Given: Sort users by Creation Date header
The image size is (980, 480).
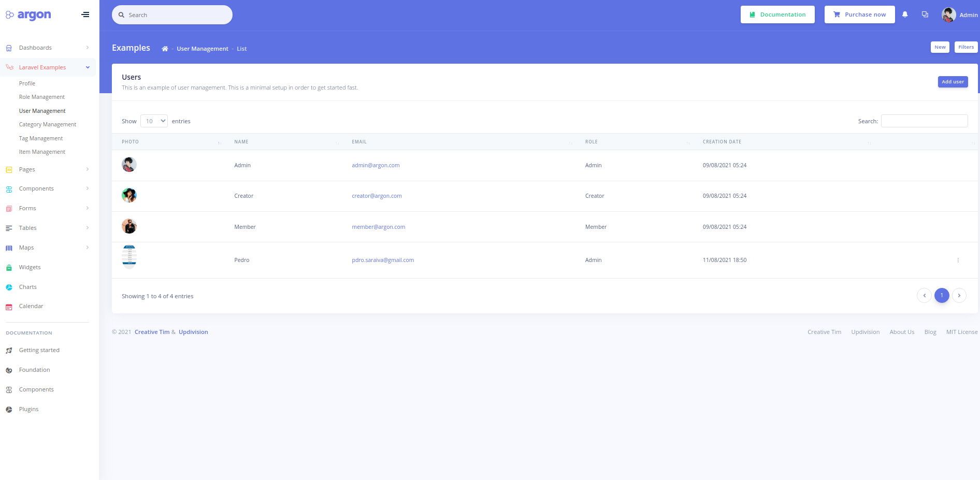Looking at the screenshot, I should 722,142.
